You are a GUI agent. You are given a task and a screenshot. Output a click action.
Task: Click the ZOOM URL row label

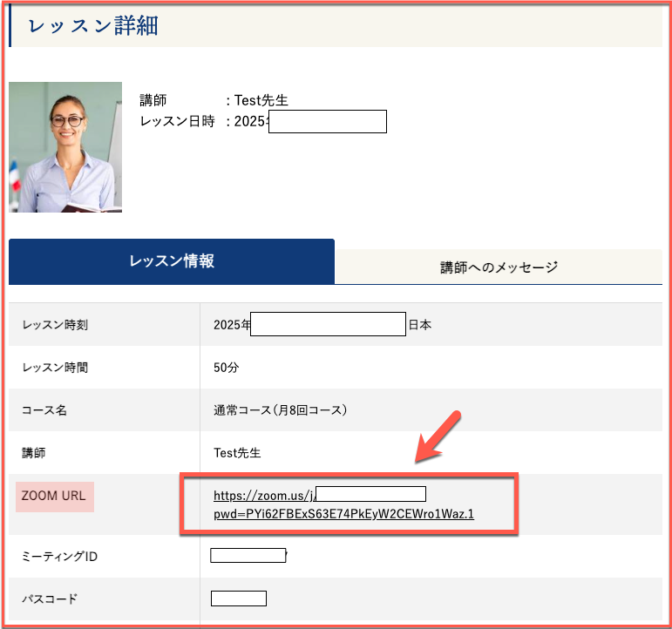54,496
